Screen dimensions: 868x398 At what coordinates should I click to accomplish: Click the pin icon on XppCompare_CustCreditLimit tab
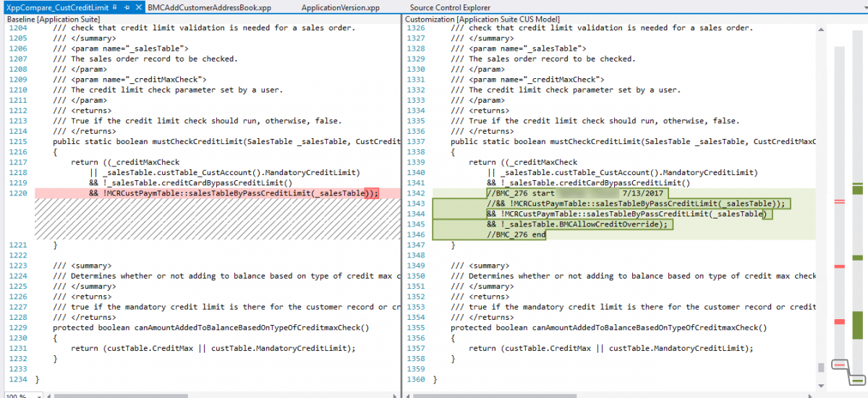click(x=127, y=7)
